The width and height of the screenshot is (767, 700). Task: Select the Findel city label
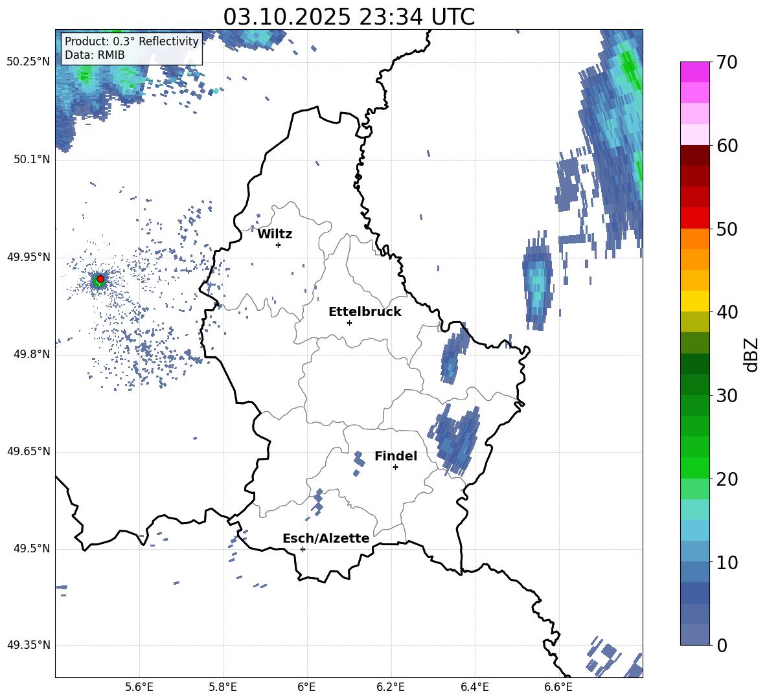396,456
